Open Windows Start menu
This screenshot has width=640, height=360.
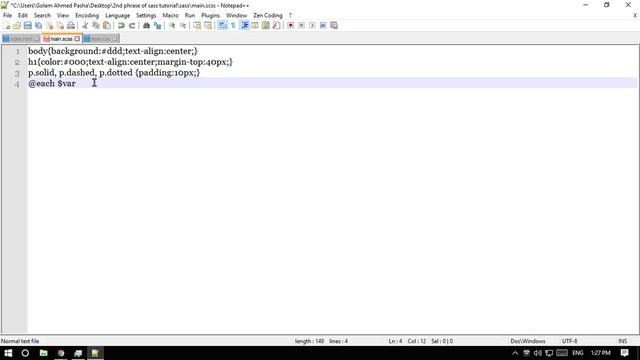8,353
